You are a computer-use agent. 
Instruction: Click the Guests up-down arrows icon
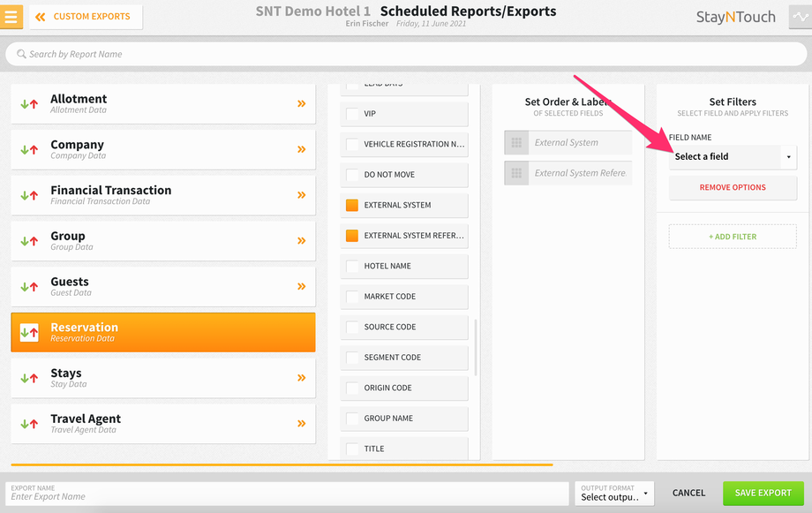29,287
